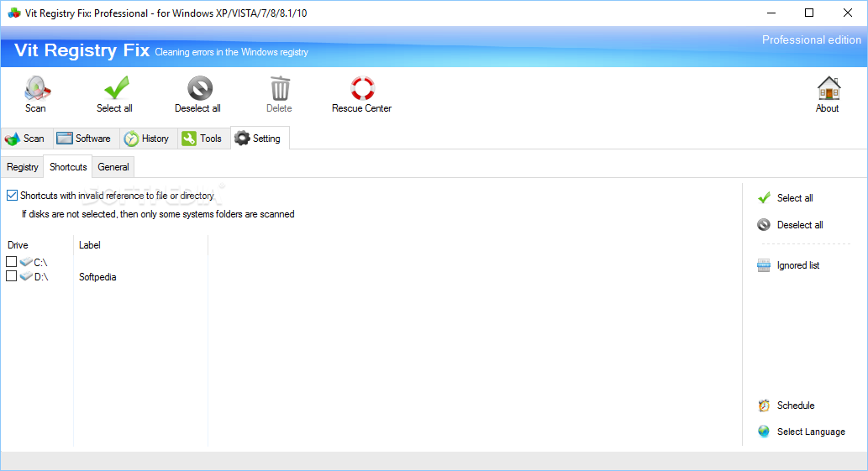Click the app logo in the title bar
This screenshot has width=868, height=471.
tap(13, 13)
